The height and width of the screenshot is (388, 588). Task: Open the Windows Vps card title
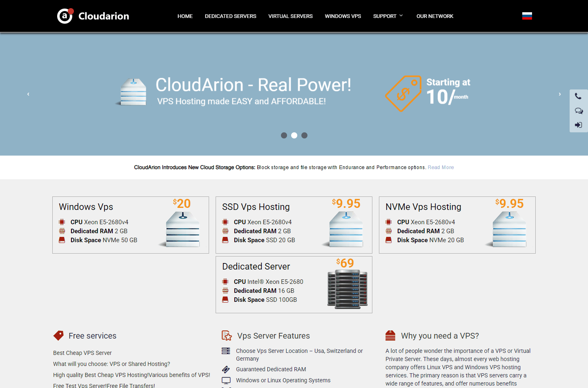[86, 207]
